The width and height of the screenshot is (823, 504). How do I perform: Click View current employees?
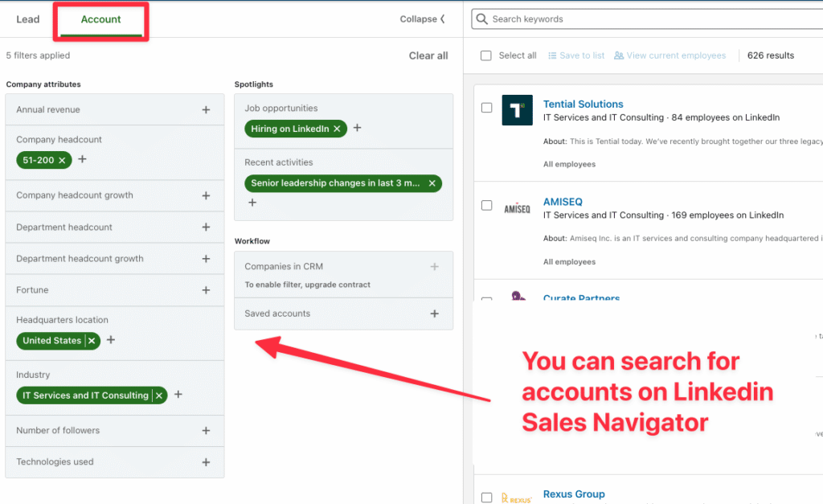tap(670, 55)
